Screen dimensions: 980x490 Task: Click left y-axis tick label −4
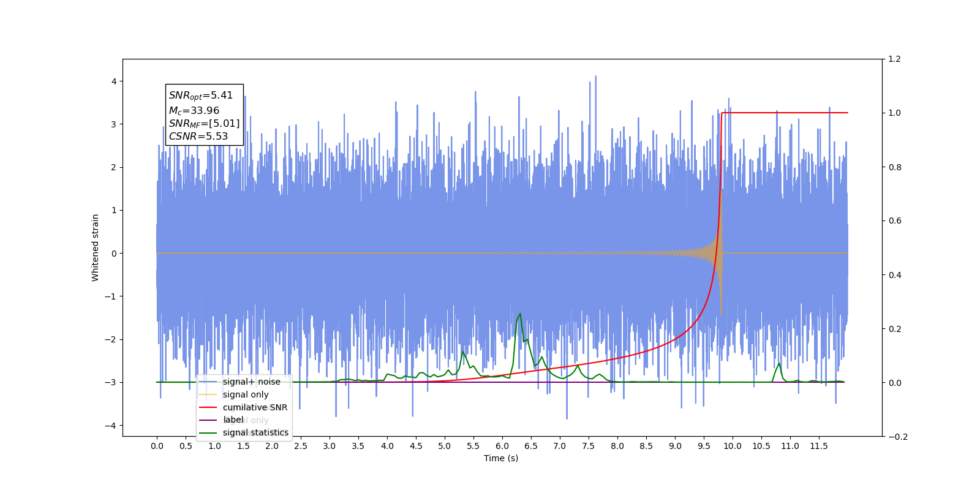tap(111, 426)
